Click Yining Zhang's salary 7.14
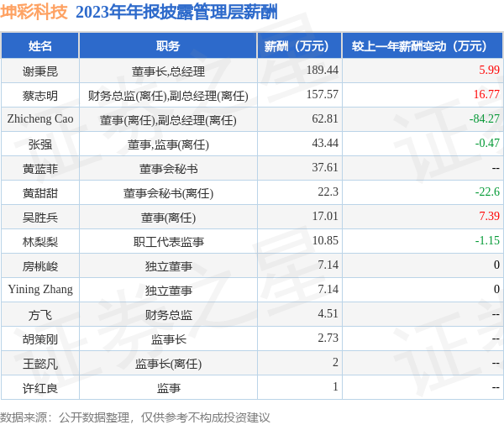 pos(328,289)
